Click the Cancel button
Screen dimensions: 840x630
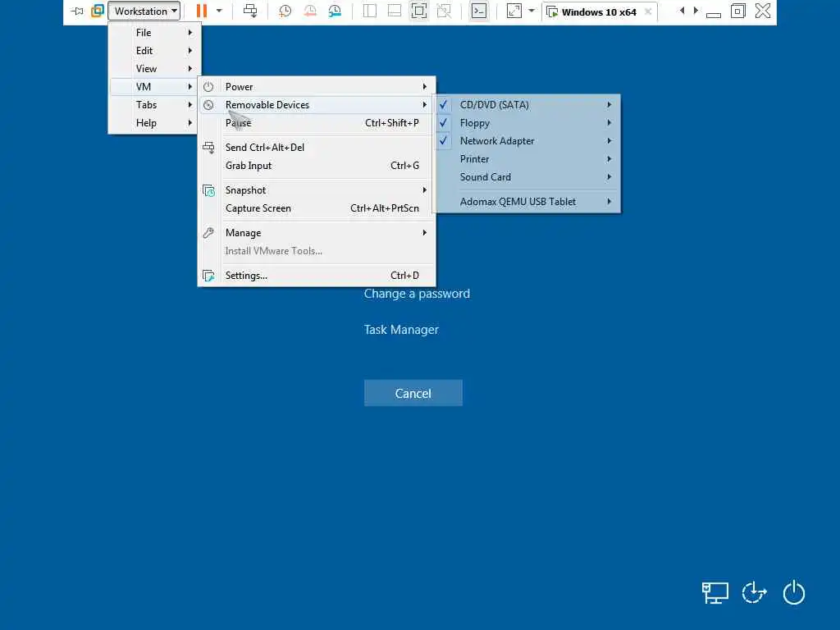pos(413,393)
